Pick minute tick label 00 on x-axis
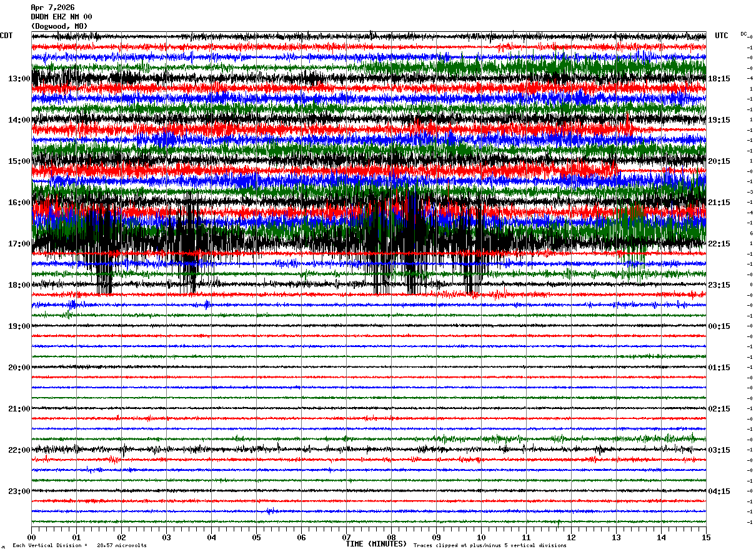 (31, 537)
